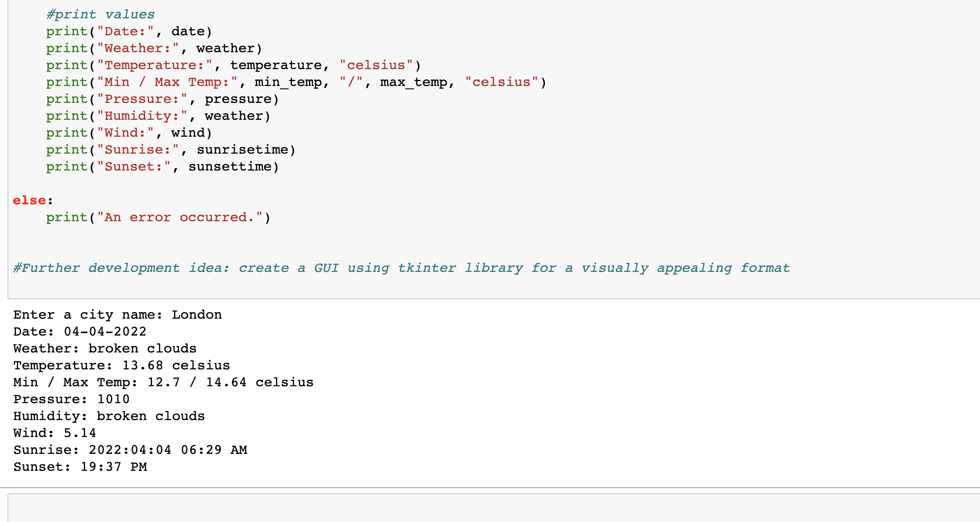
Task: Click the "Temperature: 13.68 celsius" output line
Action: tap(121, 365)
